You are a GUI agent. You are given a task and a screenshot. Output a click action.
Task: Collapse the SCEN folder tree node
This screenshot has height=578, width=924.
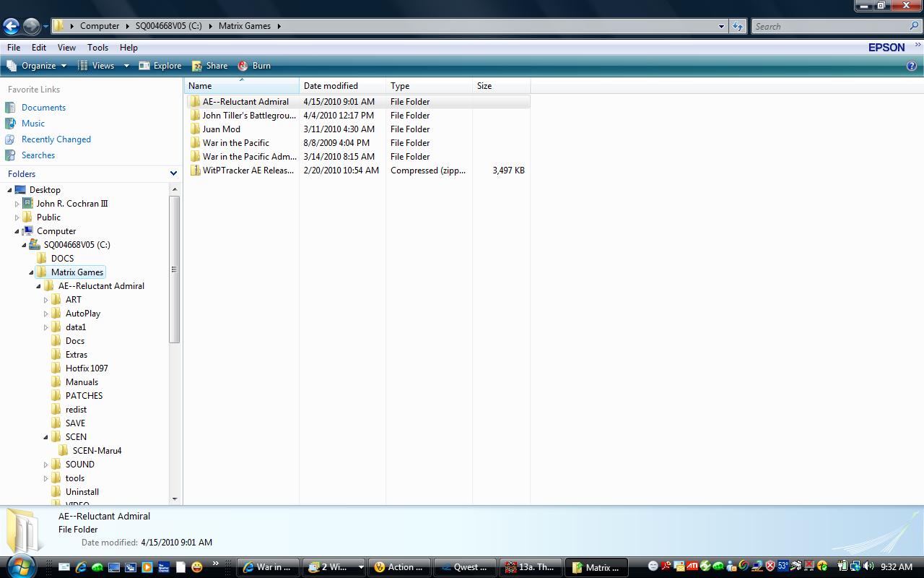(x=45, y=437)
